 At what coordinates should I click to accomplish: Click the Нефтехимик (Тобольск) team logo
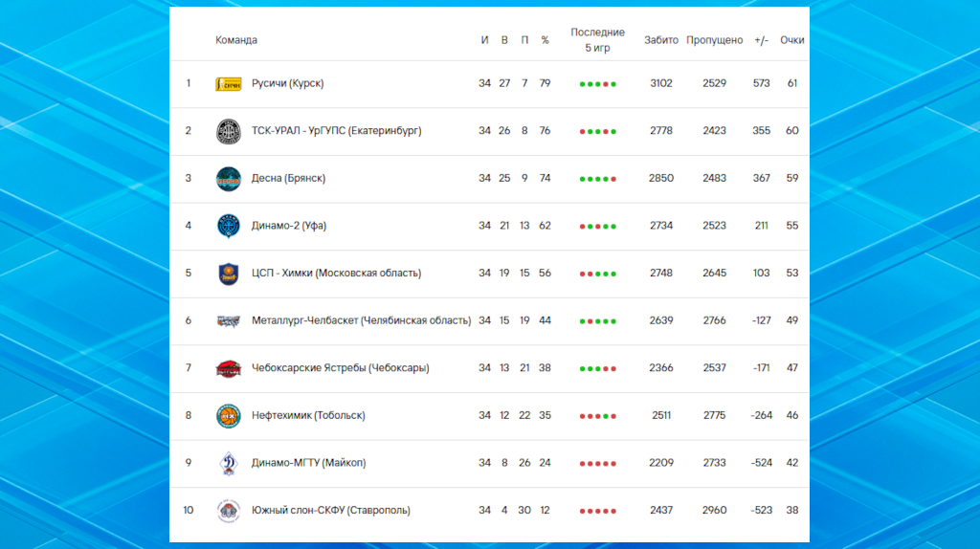228,416
